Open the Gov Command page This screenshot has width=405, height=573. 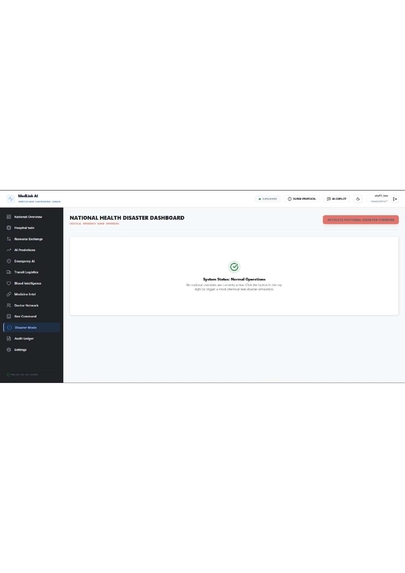pyautogui.click(x=31, y=316)
